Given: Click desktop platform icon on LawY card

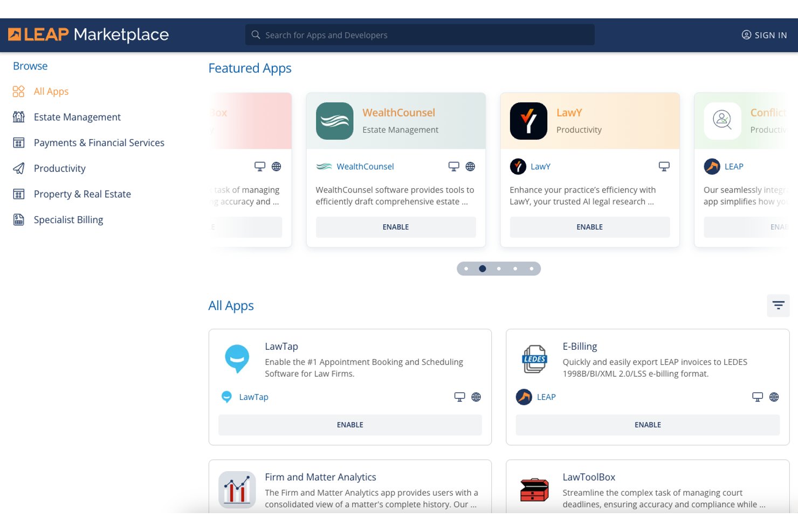Looking at the screenshot, I should tap(664, 167).
